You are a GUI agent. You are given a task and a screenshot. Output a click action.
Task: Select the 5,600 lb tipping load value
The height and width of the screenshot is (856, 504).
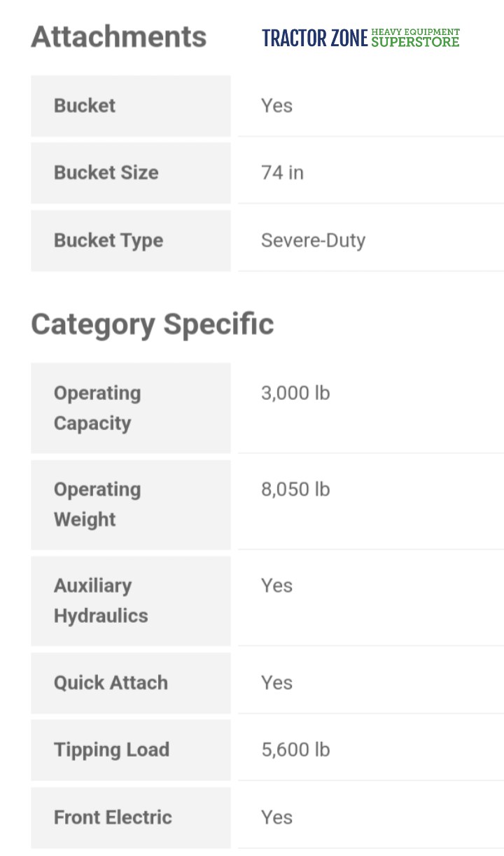click(x=295, y=750)
